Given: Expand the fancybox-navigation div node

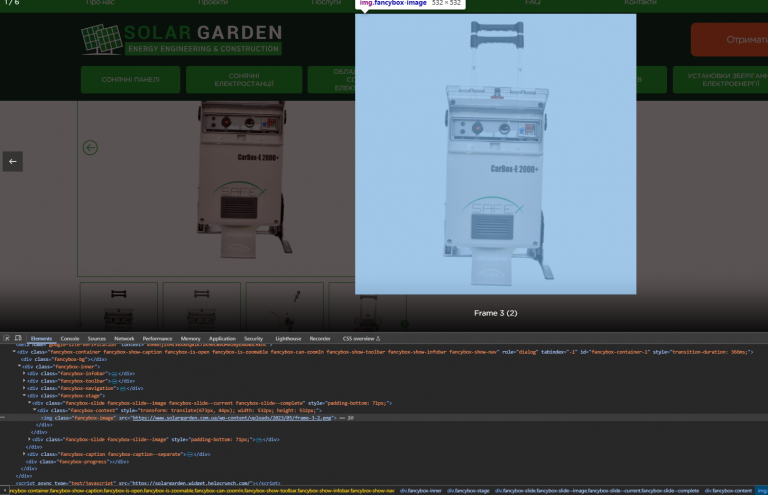Looking at the screenshot, I should pos(24,388).
